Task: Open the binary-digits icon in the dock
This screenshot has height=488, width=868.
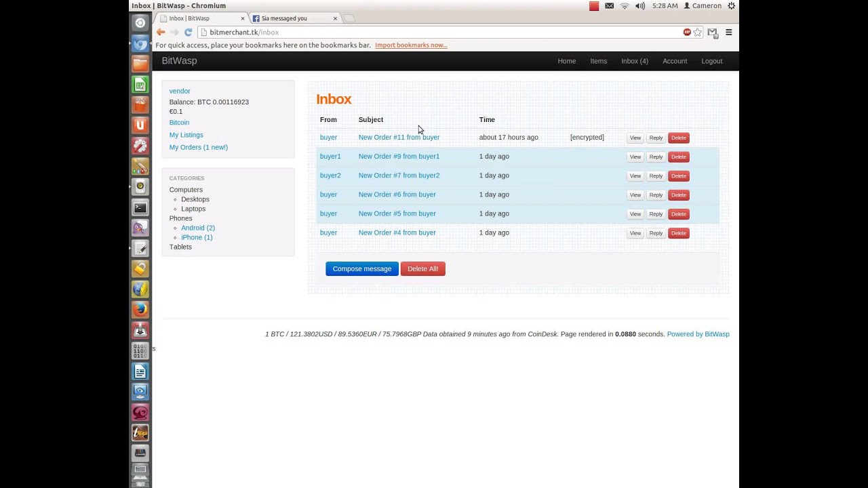Action: click(x=140, y=350)
